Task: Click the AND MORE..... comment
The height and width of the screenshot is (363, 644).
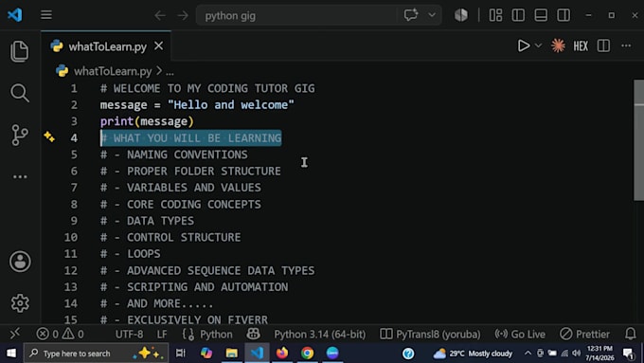Action: [x=157, y=303]
